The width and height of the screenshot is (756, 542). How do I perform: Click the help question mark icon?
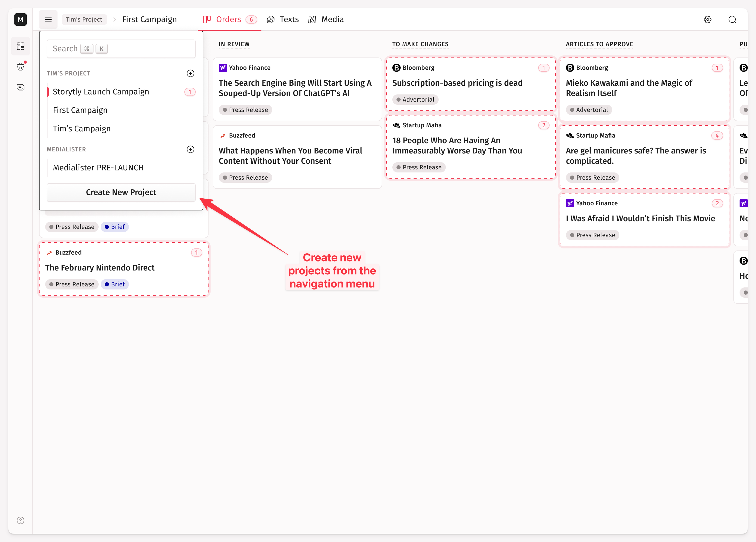click(x=20, y=520)
